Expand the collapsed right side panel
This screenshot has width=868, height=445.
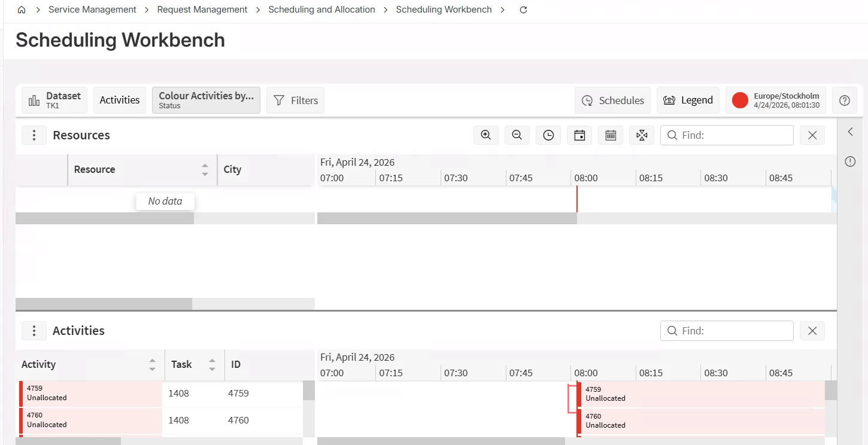click(850, 132)
